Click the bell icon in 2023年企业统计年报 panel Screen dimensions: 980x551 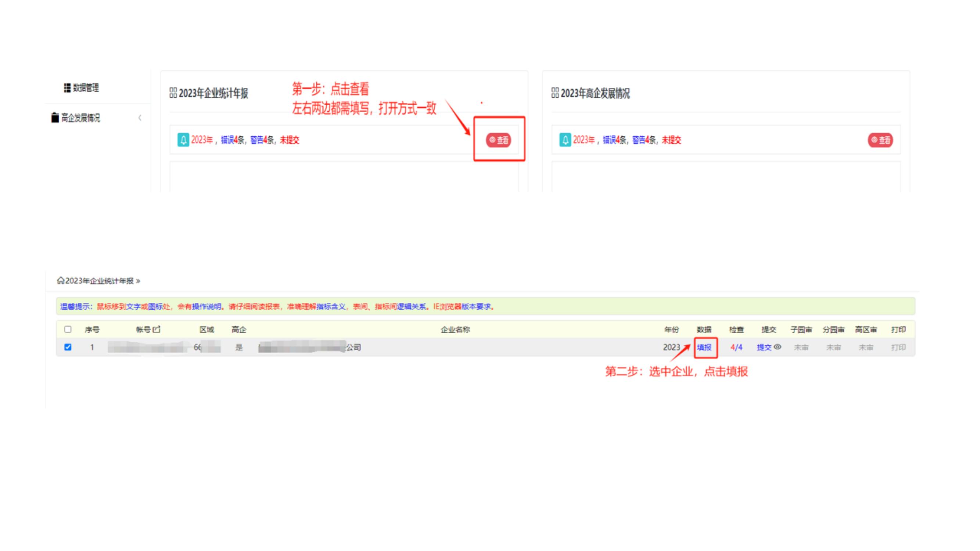click(183, 140)
